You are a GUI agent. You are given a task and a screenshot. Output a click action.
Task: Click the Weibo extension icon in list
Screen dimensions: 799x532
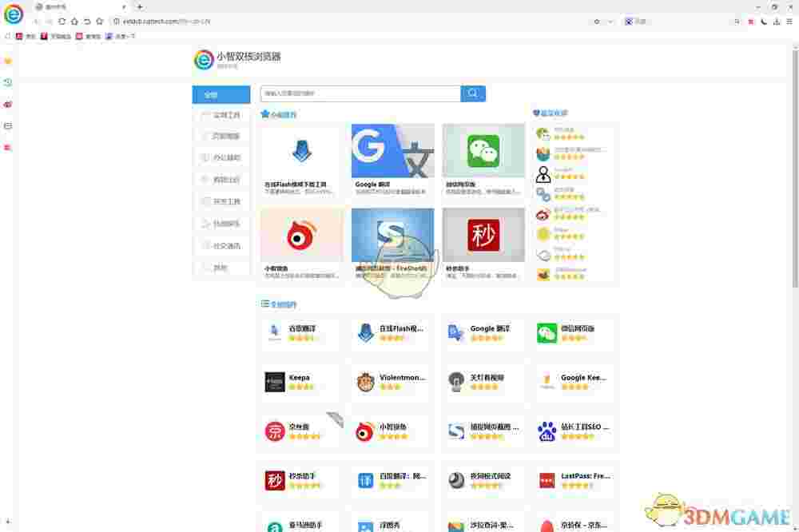(x=365, y=431)
